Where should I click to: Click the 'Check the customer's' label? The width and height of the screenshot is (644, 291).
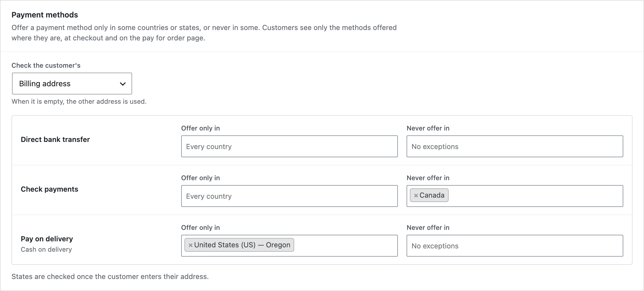click(46, 66)
